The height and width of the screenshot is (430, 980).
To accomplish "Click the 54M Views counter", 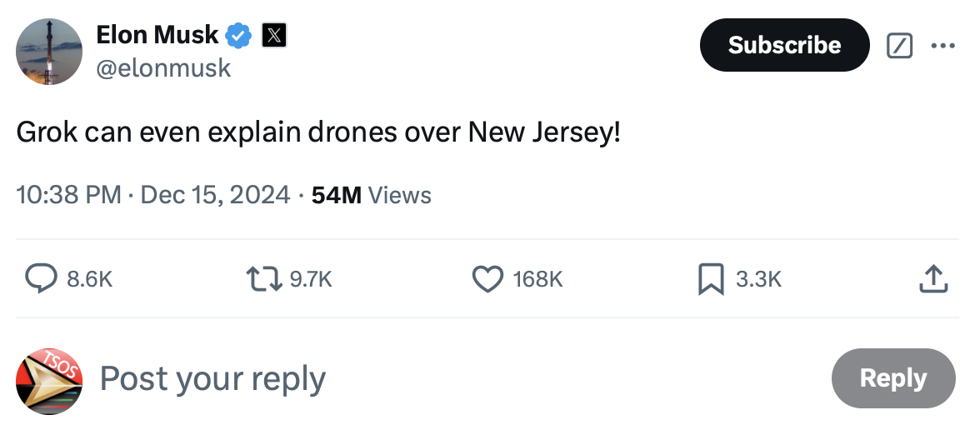I will [x=371, y=195].
